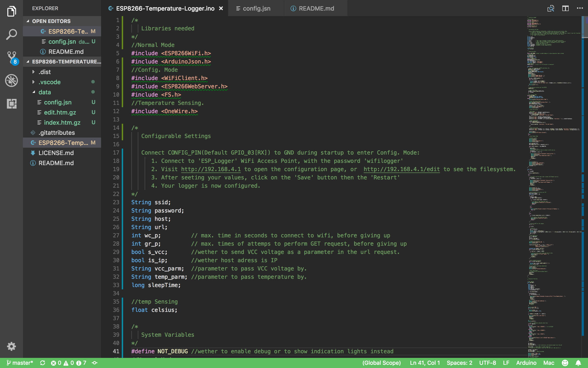Screen dimensions: 588x368
Task: Open the Debug view icon
Action: 11,80
